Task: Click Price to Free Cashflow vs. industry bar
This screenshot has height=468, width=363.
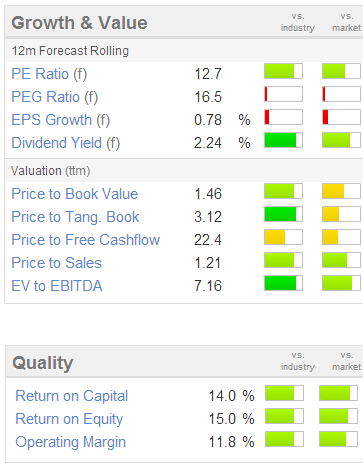Action: coord(283,237)
